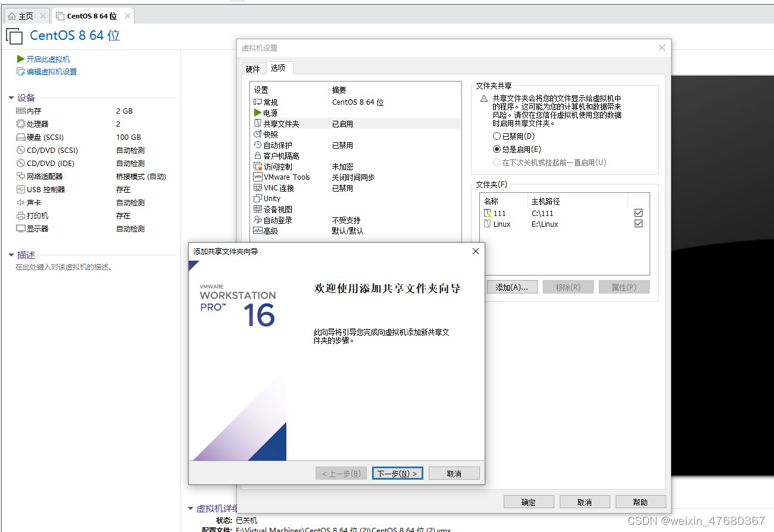Click 取消 in the add folder wizard

[x=454, y=474]
